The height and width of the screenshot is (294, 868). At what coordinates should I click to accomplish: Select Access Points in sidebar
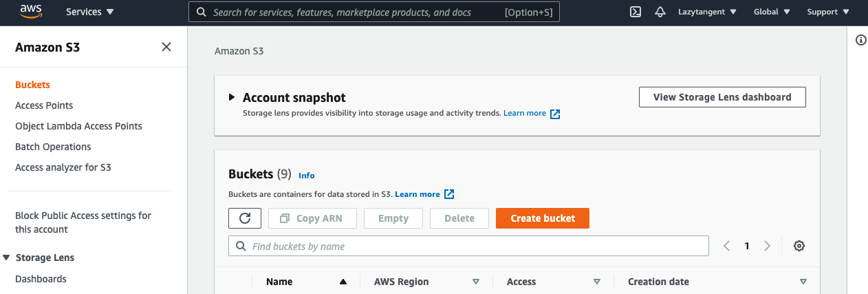point(44,105)
